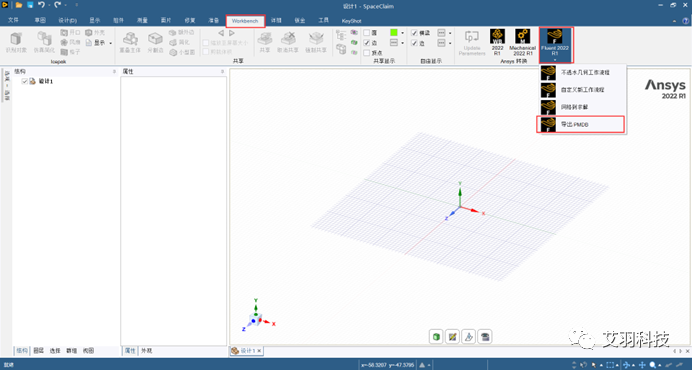
Task: Click the Redo arrow icon
Action: pos(57,5)
